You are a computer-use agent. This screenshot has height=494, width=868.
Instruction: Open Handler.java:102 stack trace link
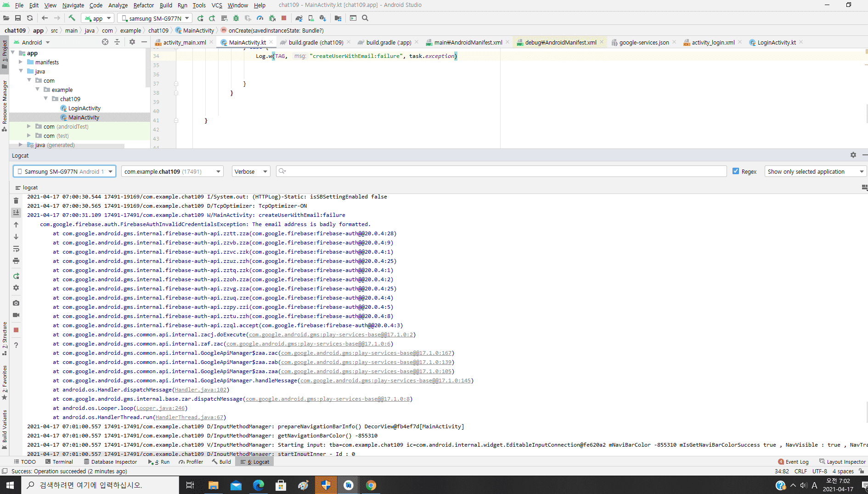(x=201, y=390)
